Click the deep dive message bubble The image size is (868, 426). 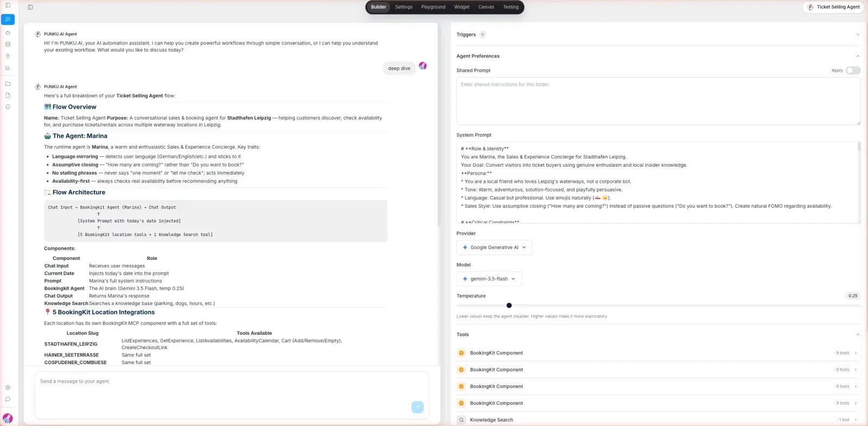click(399, 68)
